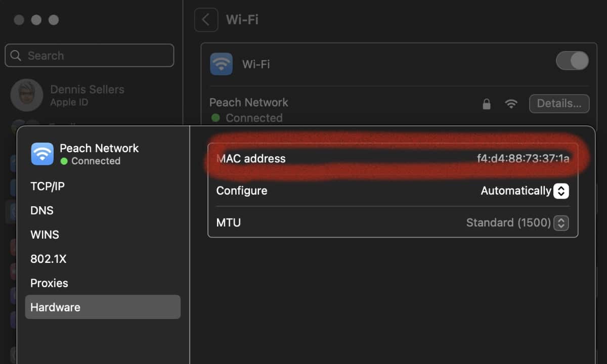Click the magnifying glass search icon
Image resolution: width=607 pixels, height=364 pixels.
[x=16, y=56]
